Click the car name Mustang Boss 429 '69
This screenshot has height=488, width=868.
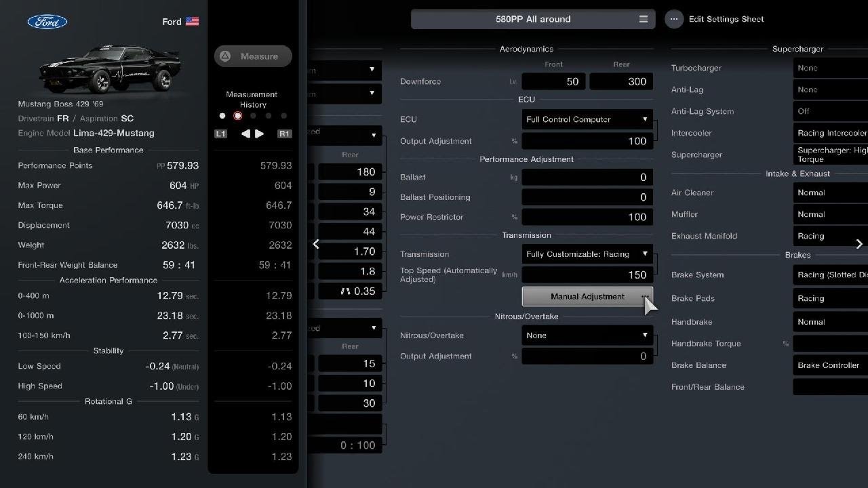60,104
